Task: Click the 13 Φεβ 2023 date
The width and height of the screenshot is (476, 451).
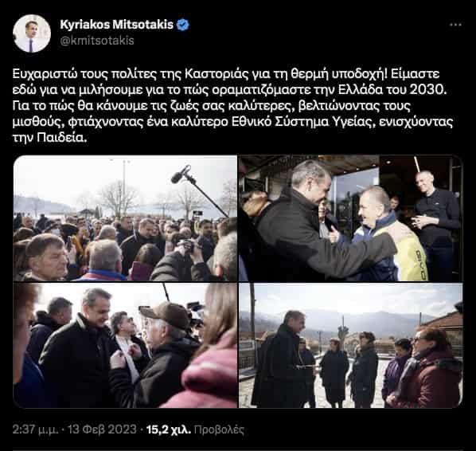Action: [x=102, y=429]
